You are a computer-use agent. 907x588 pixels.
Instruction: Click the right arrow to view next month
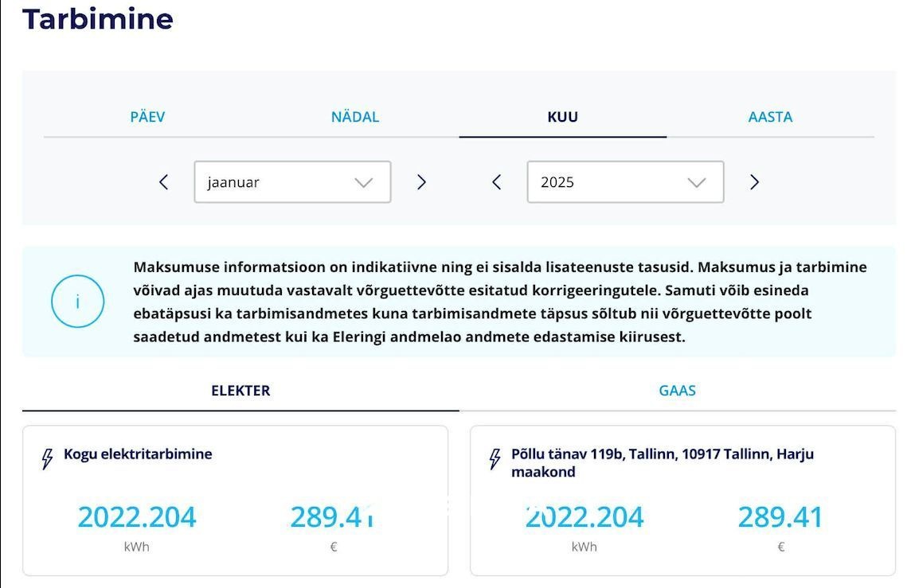(x=421, y=182)
